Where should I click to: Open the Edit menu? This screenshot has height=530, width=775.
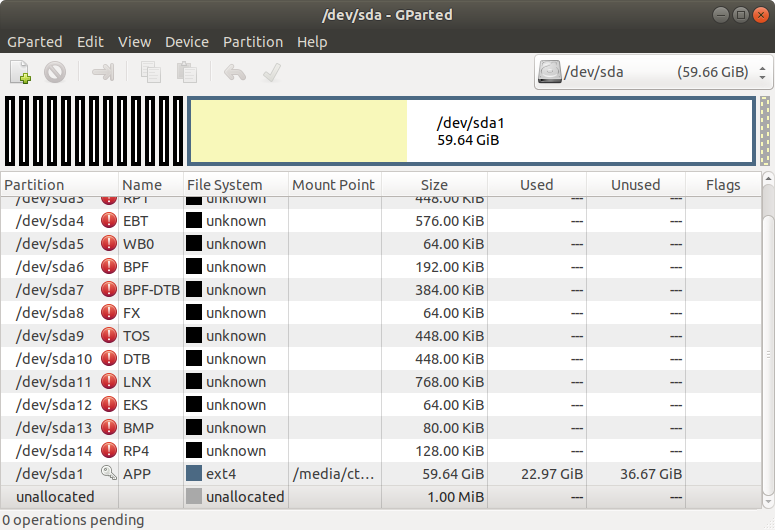90,42
